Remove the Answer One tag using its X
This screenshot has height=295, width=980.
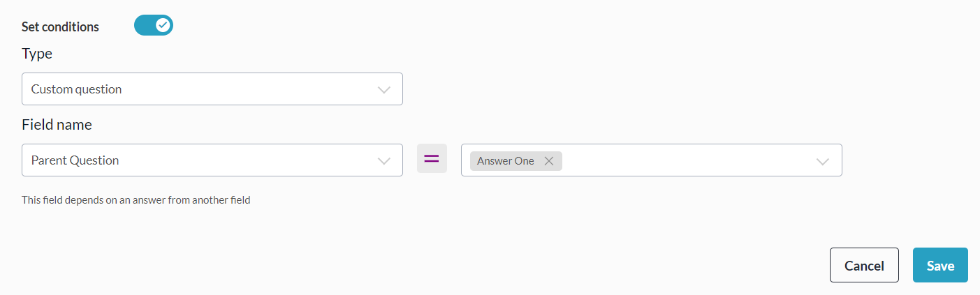[549, 161]
